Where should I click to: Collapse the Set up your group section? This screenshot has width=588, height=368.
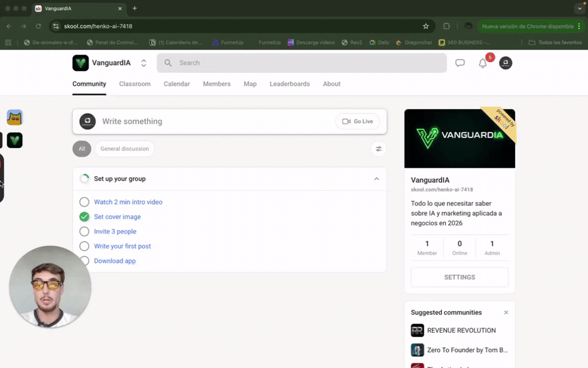377,179
